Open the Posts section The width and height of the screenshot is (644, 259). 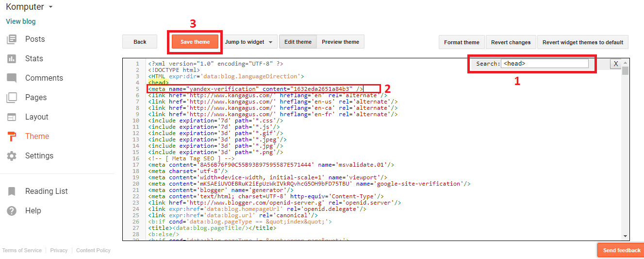tap(35, 39)
